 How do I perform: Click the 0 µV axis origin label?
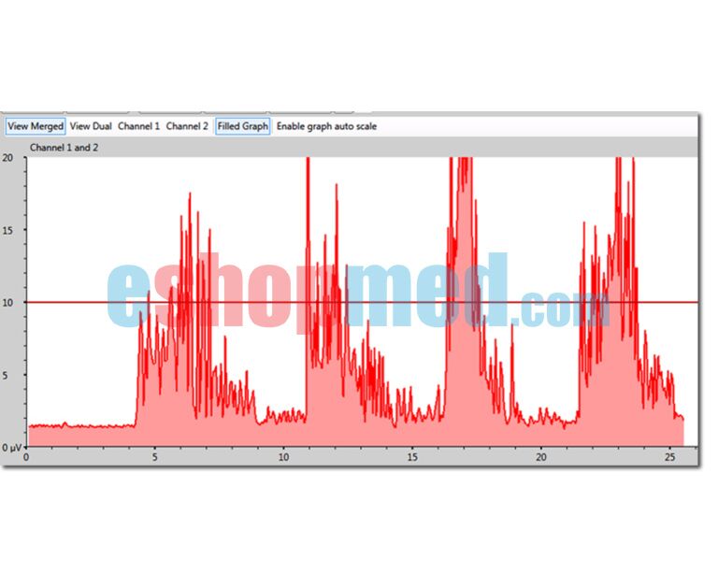coord(10,448)
